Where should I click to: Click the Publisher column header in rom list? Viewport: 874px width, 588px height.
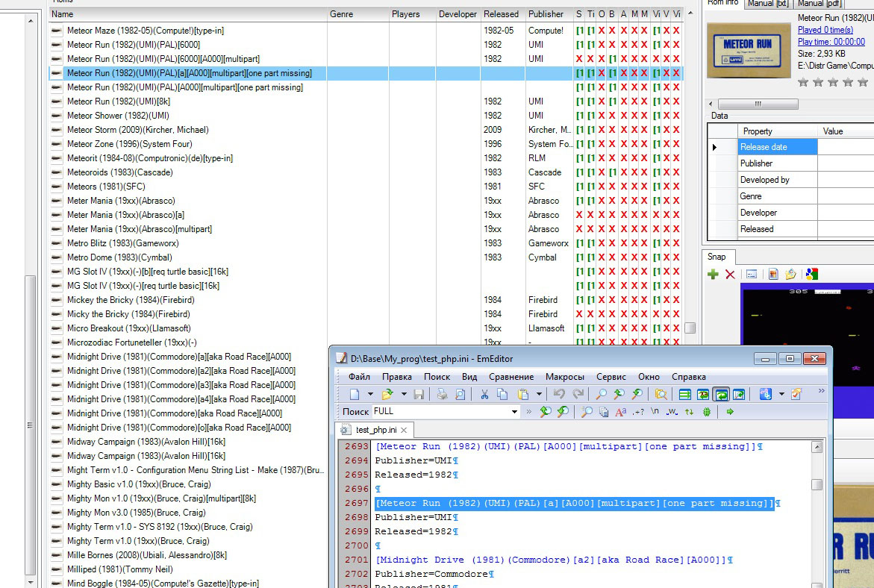click(x=549, y=14)
